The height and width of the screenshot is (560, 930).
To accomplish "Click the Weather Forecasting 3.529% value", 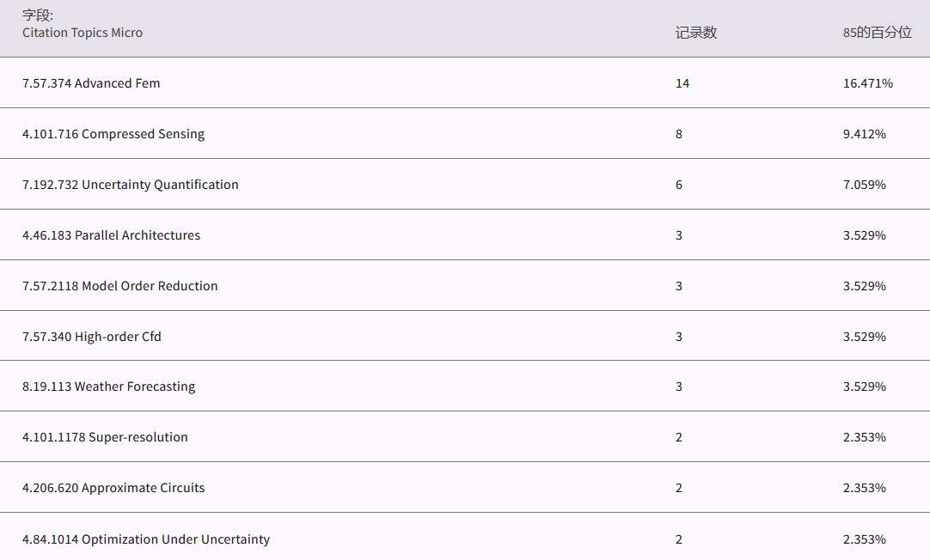I will point(864,387).
